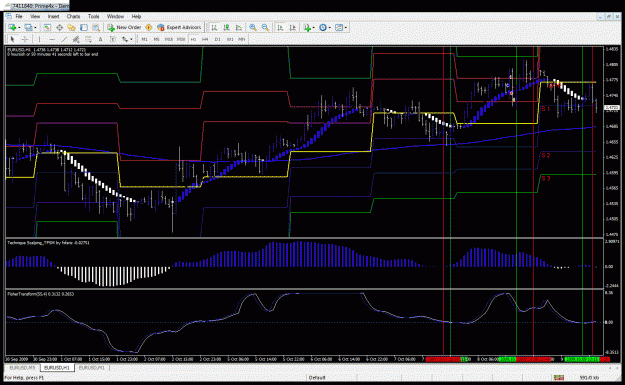Toggle line chart display mode
Screen dimensions: 625x385
(239, 27)
